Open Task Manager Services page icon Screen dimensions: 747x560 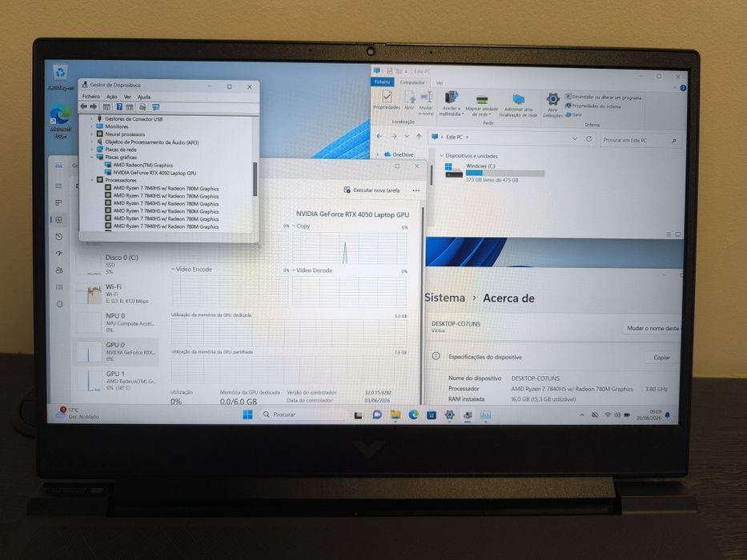coord(59,304)
